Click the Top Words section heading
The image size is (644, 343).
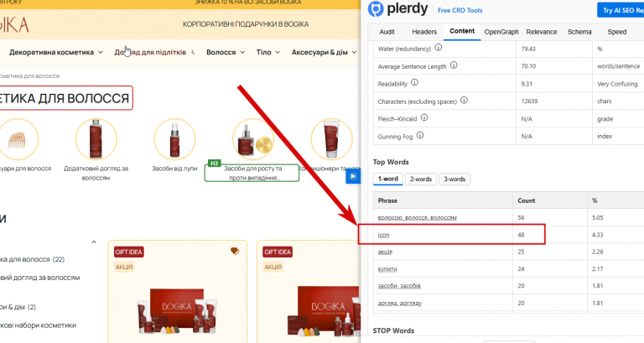coord(391,162)
